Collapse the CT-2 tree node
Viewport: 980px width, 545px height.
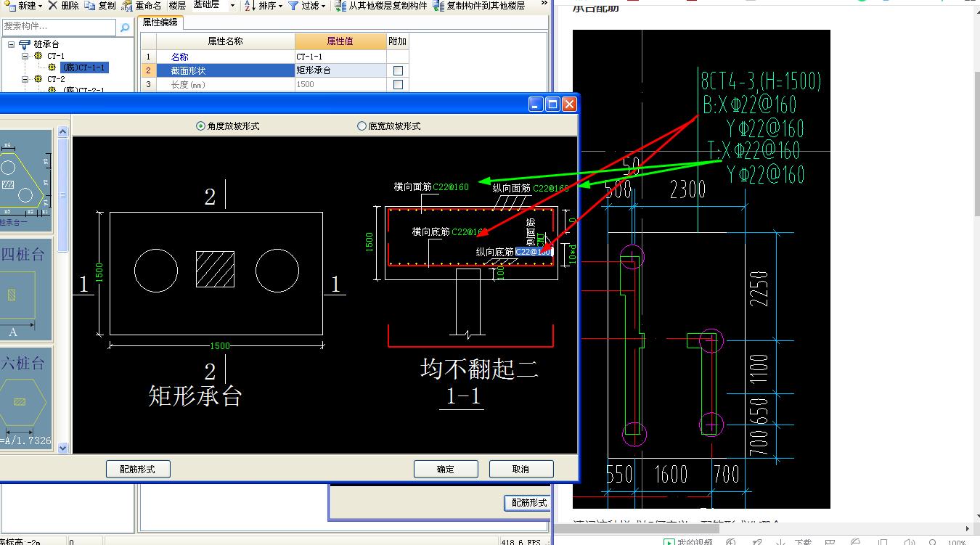click(x=25, y=79)
